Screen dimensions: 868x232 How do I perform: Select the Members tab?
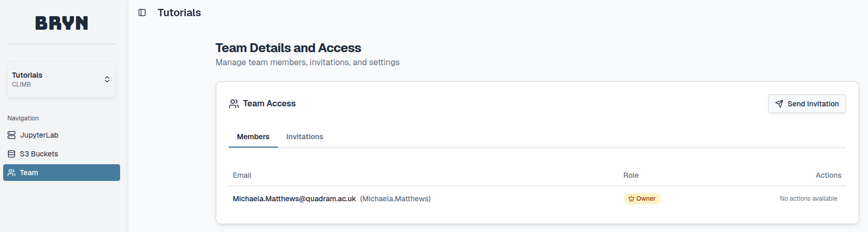pos(253,137)
